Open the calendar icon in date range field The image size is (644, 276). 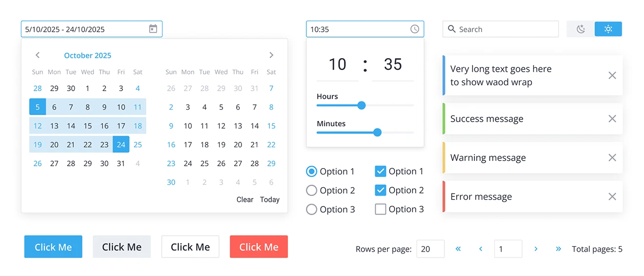click(x=153, y=29)
